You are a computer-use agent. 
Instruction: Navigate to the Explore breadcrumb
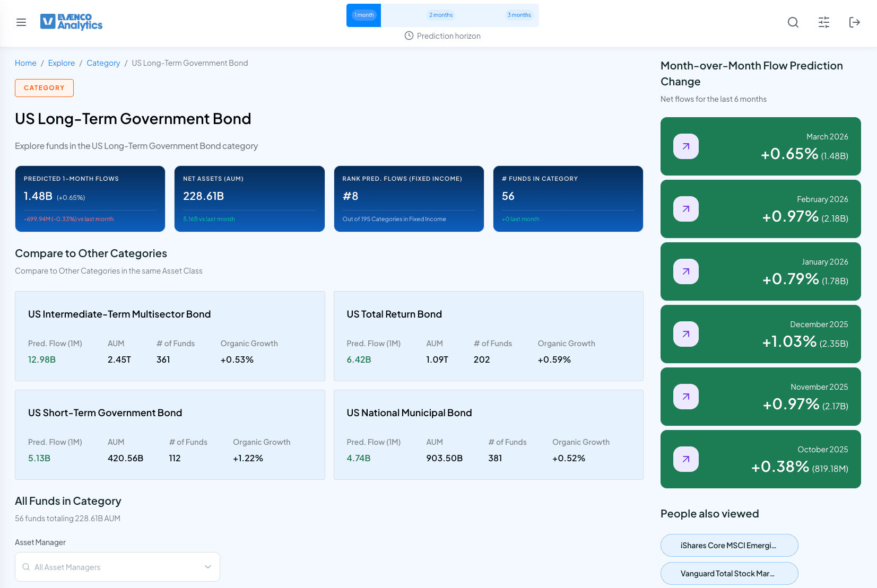(x=62, y=63)
